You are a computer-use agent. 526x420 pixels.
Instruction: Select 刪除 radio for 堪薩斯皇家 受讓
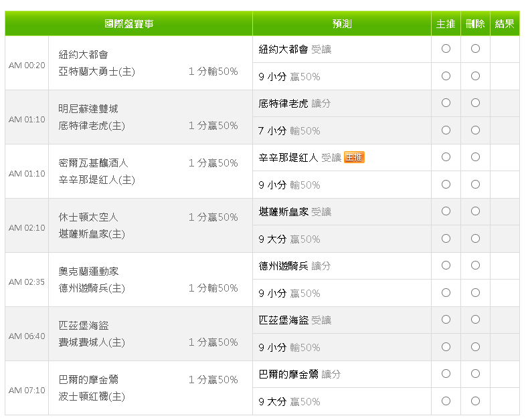(475, 211)
